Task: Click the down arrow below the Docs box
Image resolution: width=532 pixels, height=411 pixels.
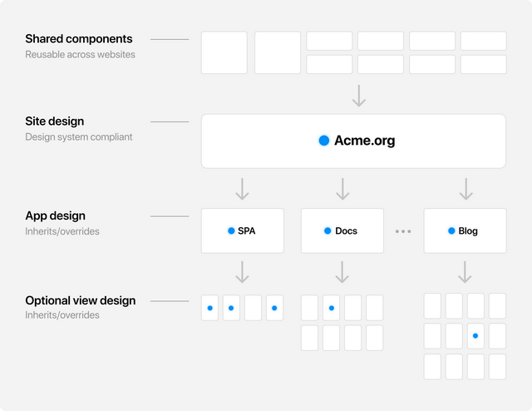Action: [342, 272]
